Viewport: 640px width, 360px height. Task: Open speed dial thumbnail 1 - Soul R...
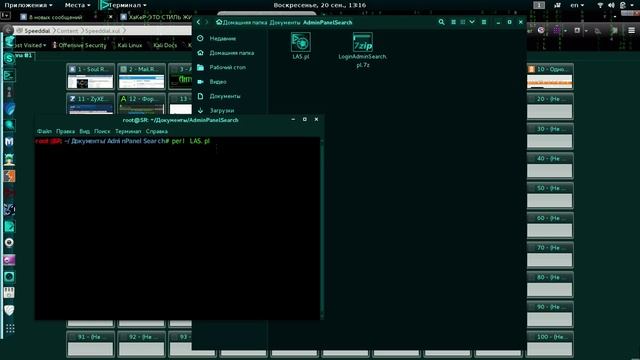coord(91,76)
